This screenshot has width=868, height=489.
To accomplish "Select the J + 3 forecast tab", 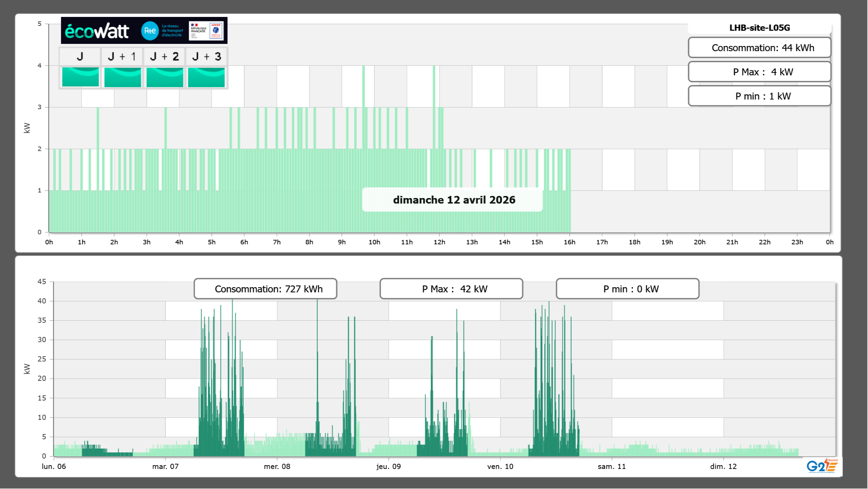I will coord(206,56).
